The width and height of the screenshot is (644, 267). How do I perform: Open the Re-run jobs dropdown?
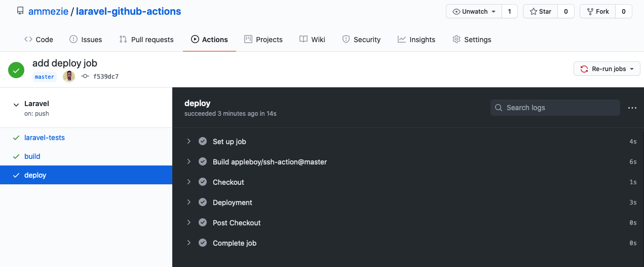(x=607, y=69)
